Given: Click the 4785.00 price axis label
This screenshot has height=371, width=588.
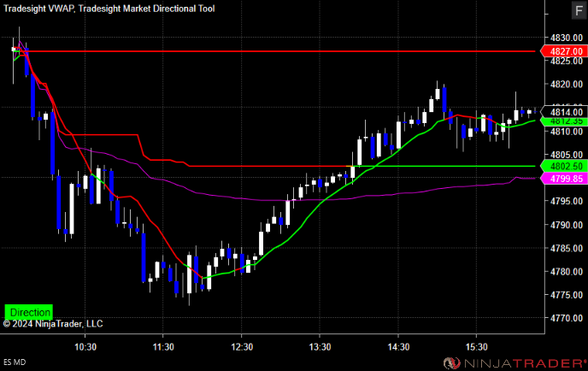Looking at the screenshot, I should (567, 249).
